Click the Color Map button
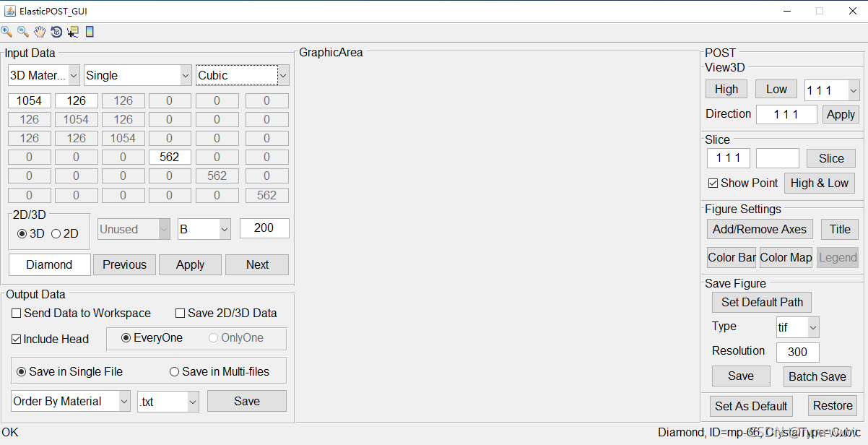The height and width of the screenshot is (445, 868). click(x=786, y=258)
